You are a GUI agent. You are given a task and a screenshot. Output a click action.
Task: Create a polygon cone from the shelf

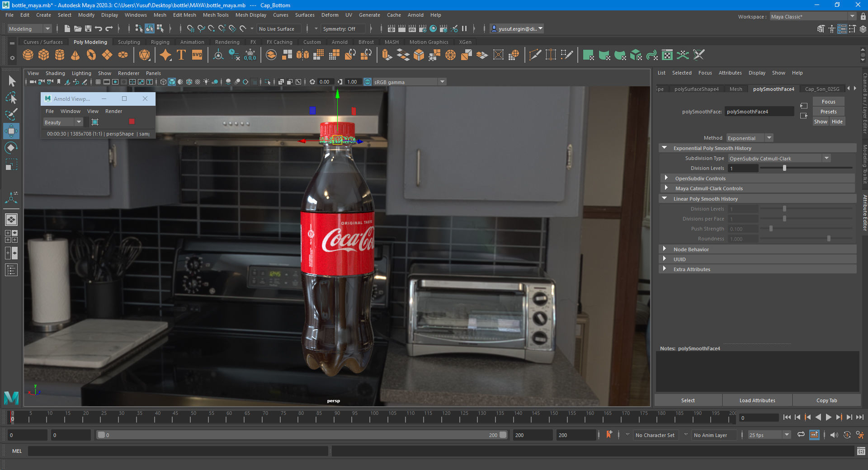click(75, 55)
